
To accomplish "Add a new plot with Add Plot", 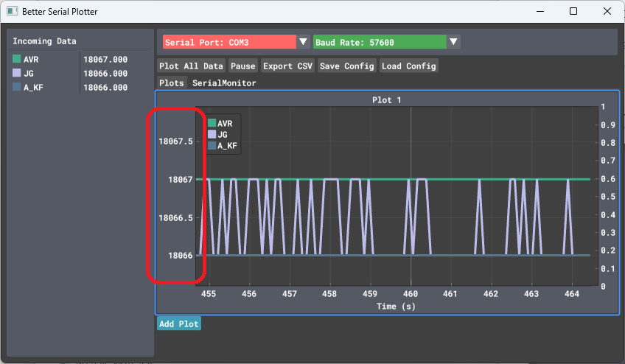I will 179,323.
